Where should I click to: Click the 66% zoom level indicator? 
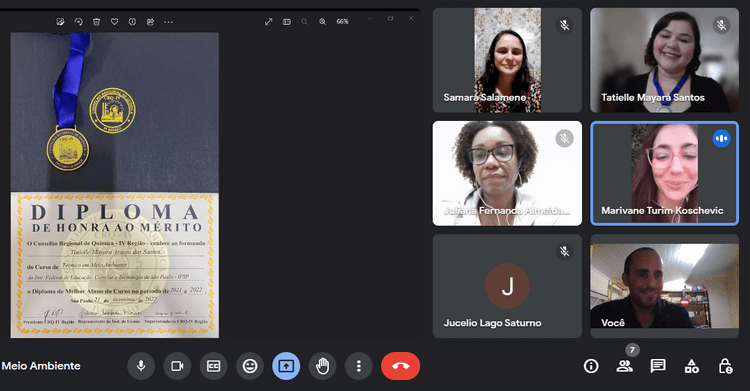pos(342,22)
